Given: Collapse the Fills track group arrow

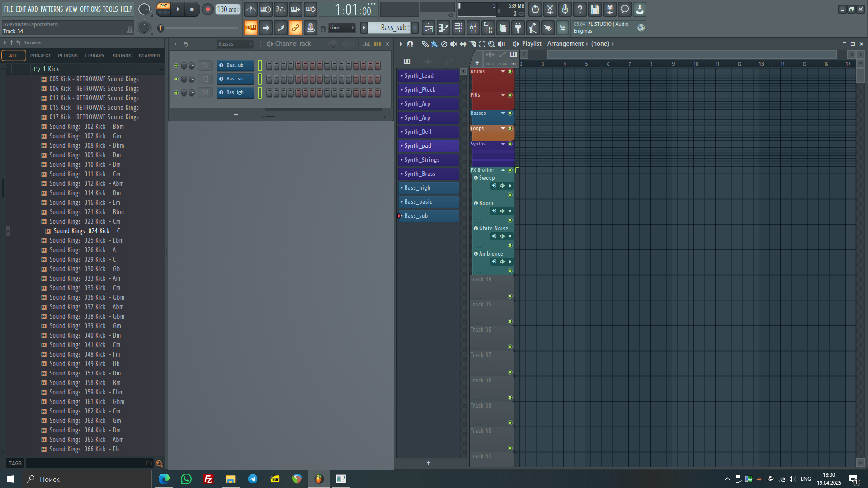Looking at the screenshot, I should 503,95.
